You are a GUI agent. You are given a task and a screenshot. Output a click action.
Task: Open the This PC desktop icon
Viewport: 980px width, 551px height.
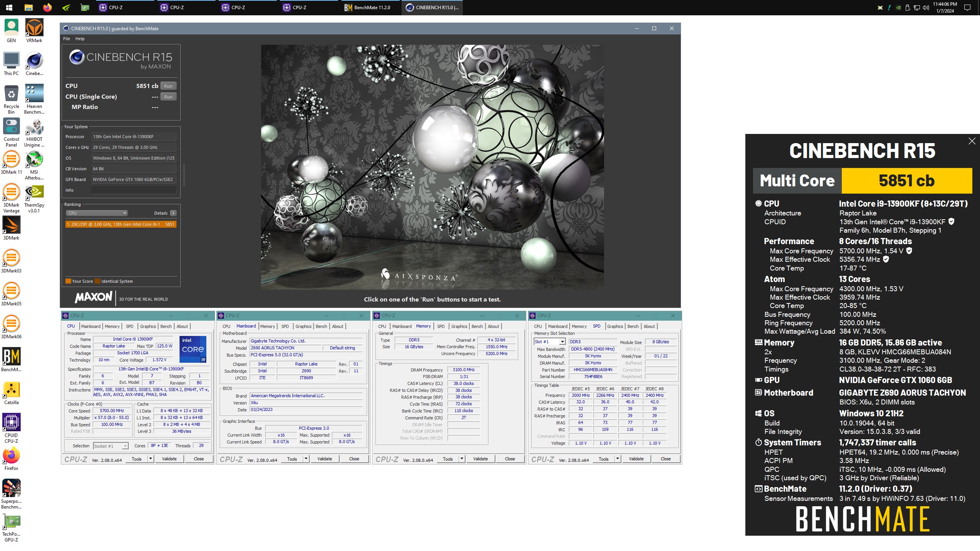pyautogui.click(x=11, y=64)
